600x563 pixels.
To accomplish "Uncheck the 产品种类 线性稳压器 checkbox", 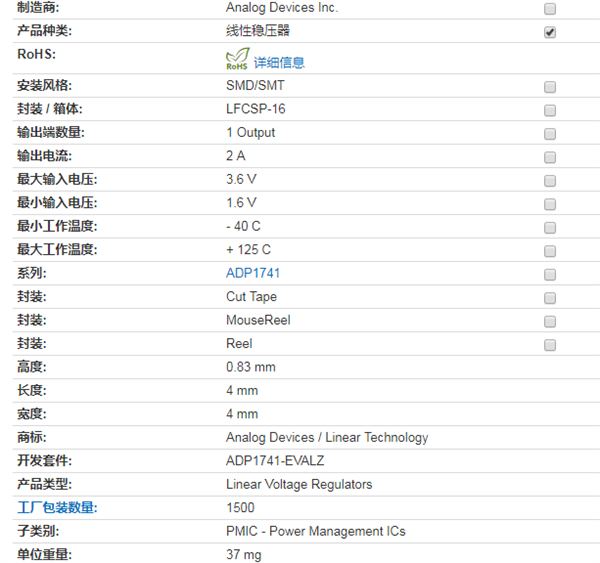I will pos(550,32).
